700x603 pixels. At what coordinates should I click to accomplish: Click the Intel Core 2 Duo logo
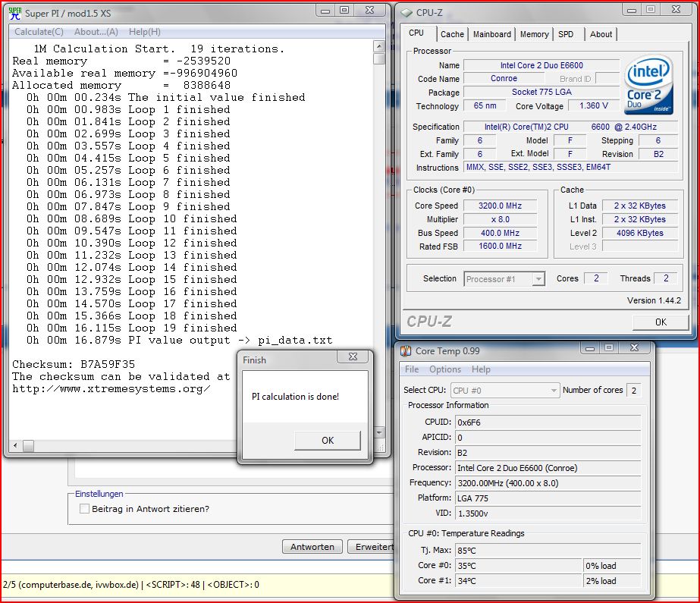pyautogui.click(x=648, y=85)
